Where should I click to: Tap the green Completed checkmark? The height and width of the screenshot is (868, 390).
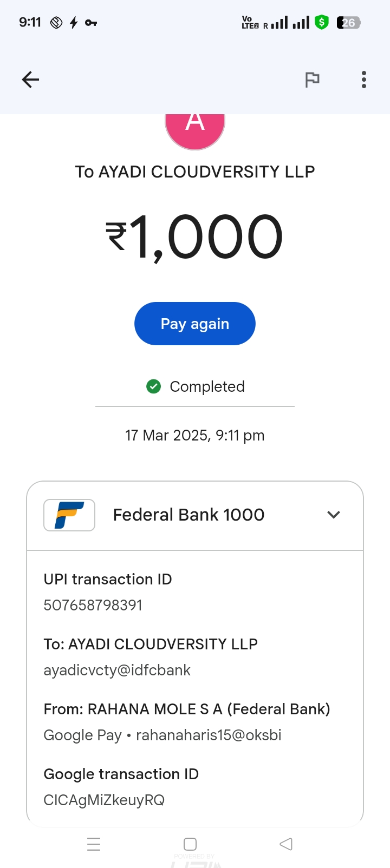(154, 386)
